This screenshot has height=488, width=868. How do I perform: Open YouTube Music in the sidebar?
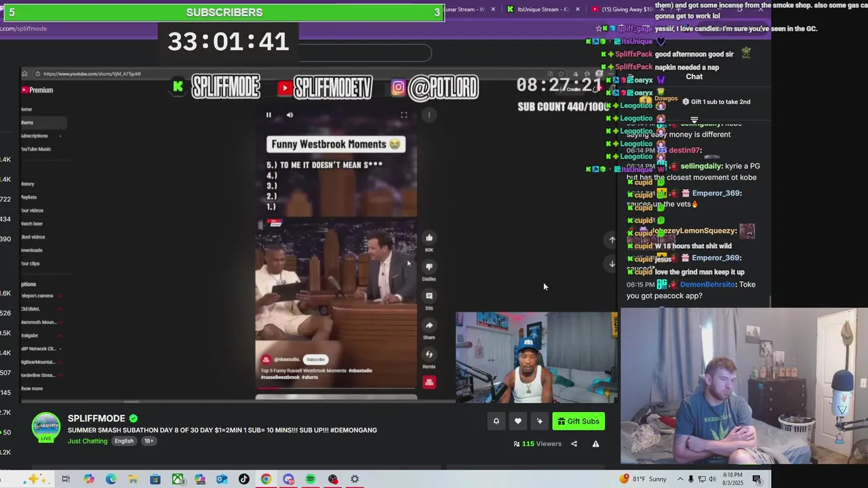tap(36, 149)
